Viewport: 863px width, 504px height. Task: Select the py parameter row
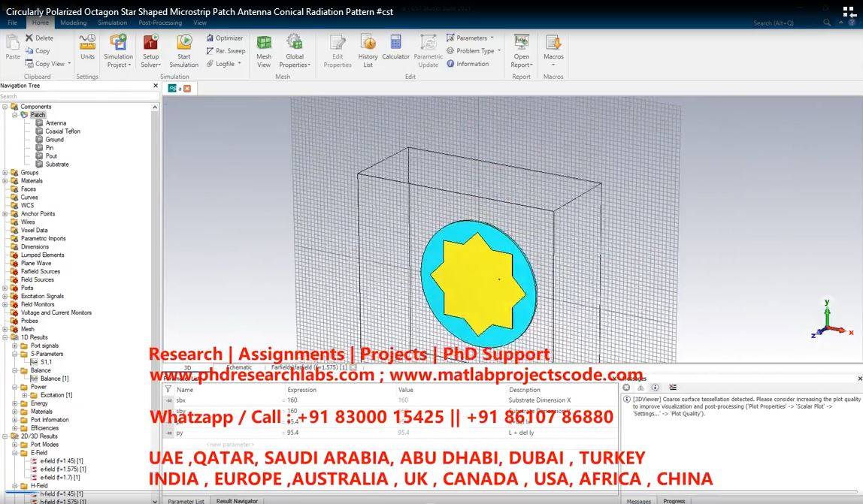pos(390,433)
